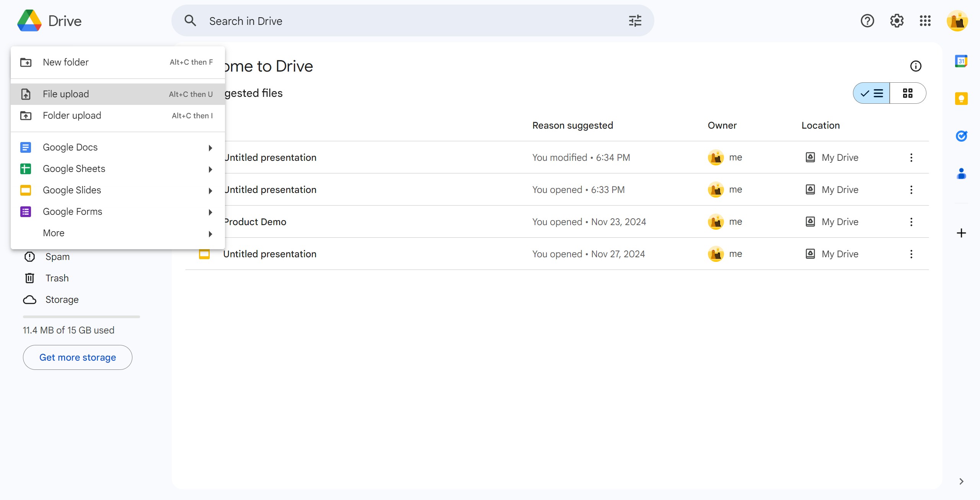980x500 pixels.
Task: Open Storage in the sidebar
Action: coord(62,299)
